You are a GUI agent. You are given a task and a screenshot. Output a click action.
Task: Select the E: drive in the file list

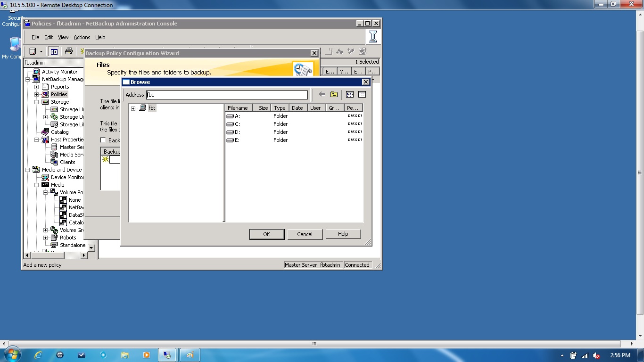(x=236, y=140)
